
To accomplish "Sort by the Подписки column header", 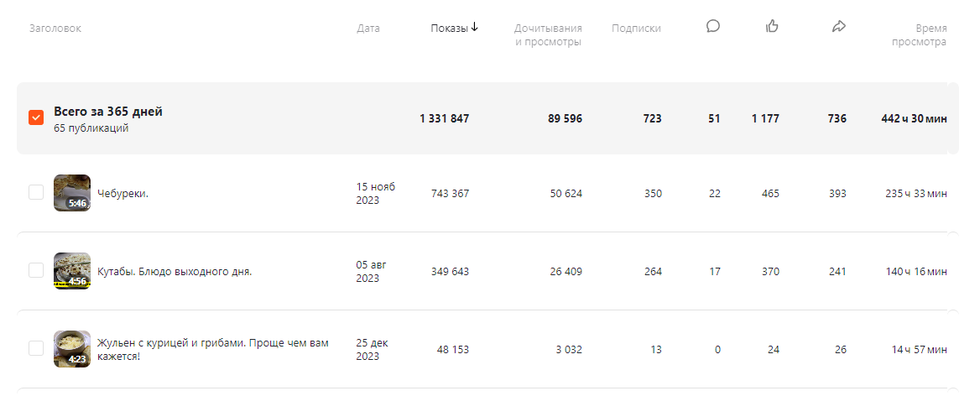I will coord(636,29).
